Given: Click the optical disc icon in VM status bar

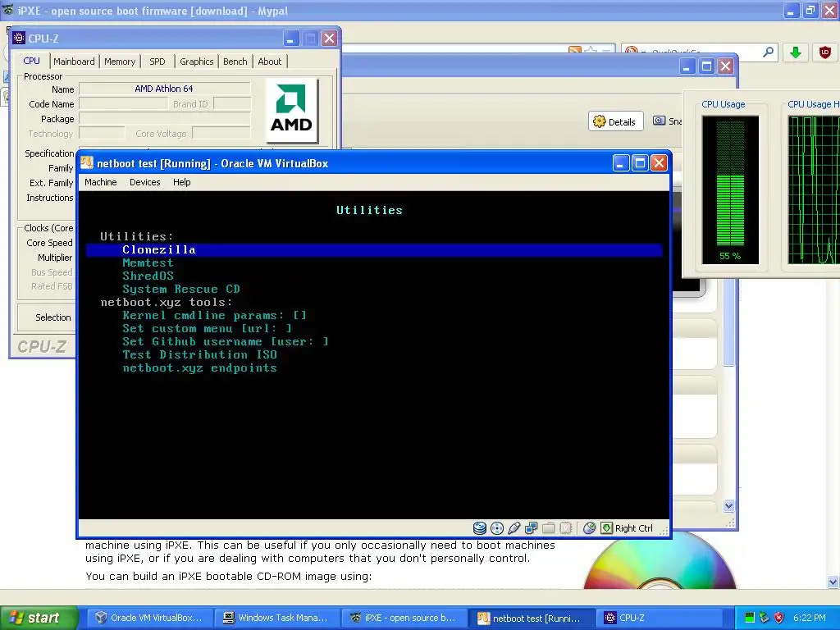Looking at the screenshot, I should pos(497,528).
